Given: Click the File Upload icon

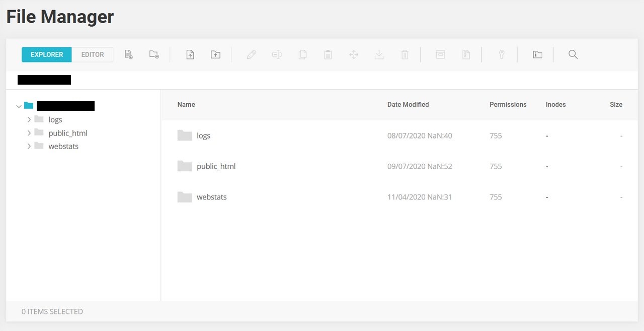Looking at the screenshot, I should pyautogui.click(x=190, y=54).
